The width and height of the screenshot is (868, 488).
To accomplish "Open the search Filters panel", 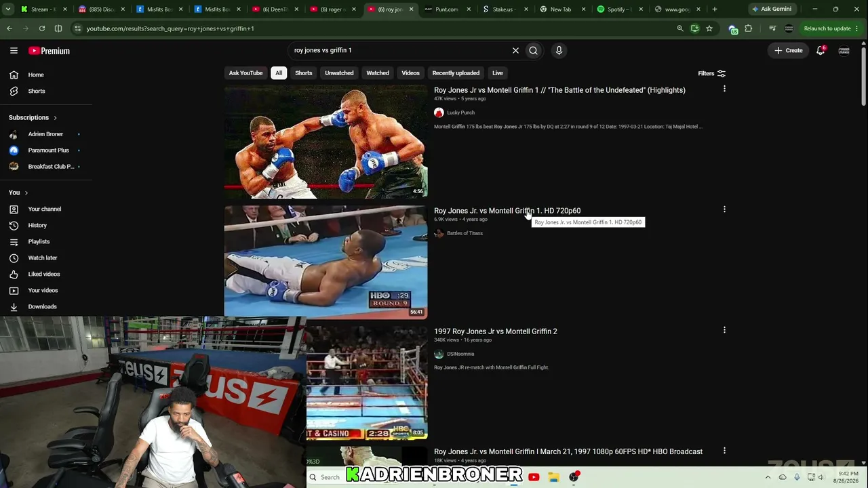I will pos(711,73).
